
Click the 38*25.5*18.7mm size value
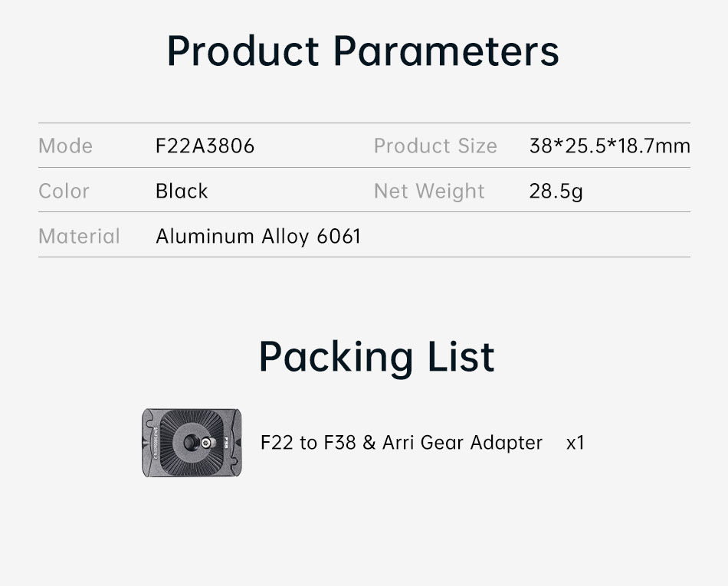(x=609, y=146)
